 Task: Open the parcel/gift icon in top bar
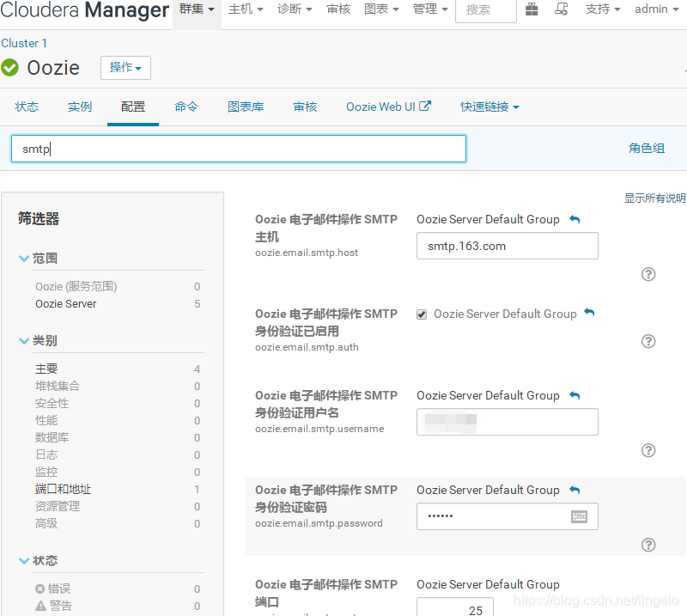532,9
